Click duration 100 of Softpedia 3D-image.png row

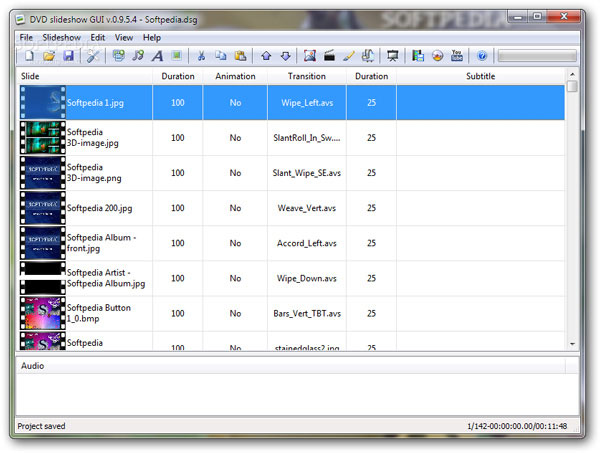tap(178, 173)
